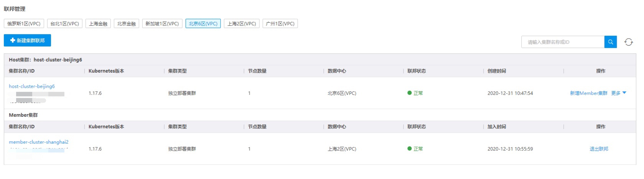Open the member-cluster-shanghai2 cluster link
Image resolution: width=644 pixels, height=179 pixels.
tap(39, 142)
